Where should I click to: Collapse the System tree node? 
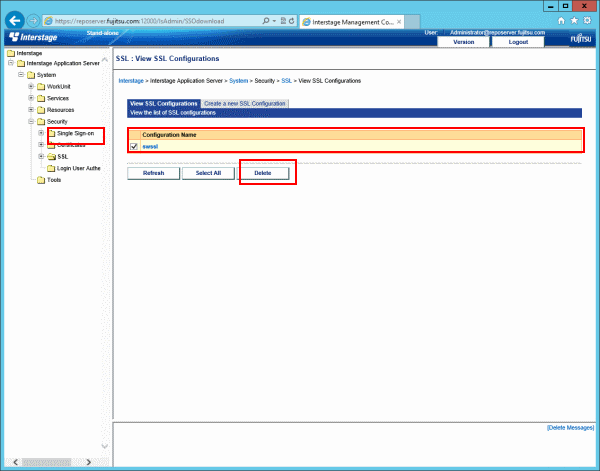click(21, 75)
